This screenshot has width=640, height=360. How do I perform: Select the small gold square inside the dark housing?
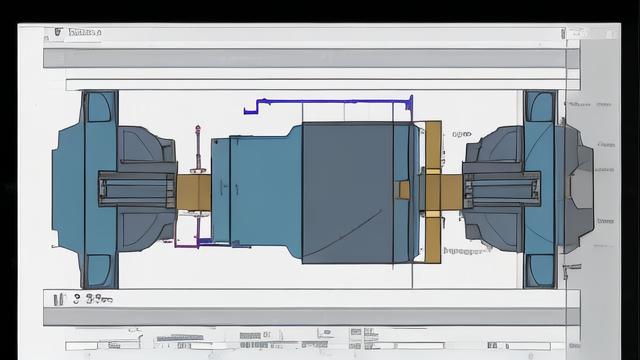coord(404,190)
